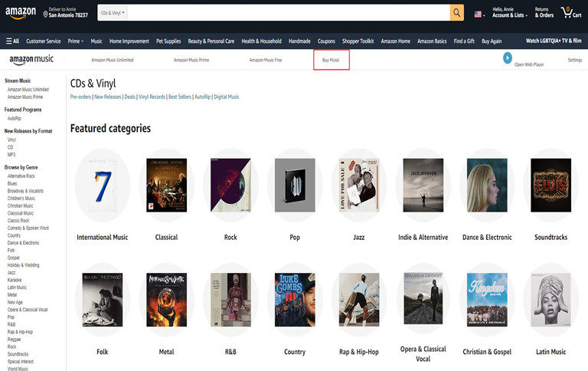Select Vinyl under New Releases by Format

[x=11, y=140]
